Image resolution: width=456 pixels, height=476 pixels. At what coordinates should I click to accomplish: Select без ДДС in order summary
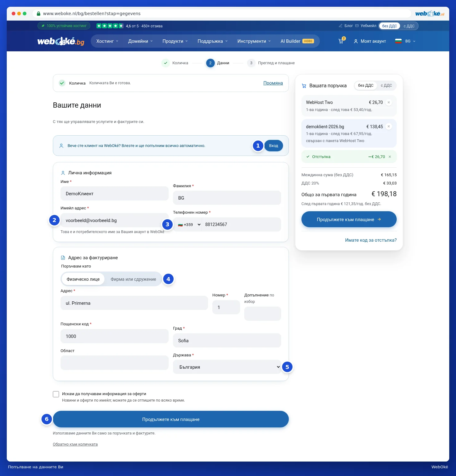pos(366,85)
